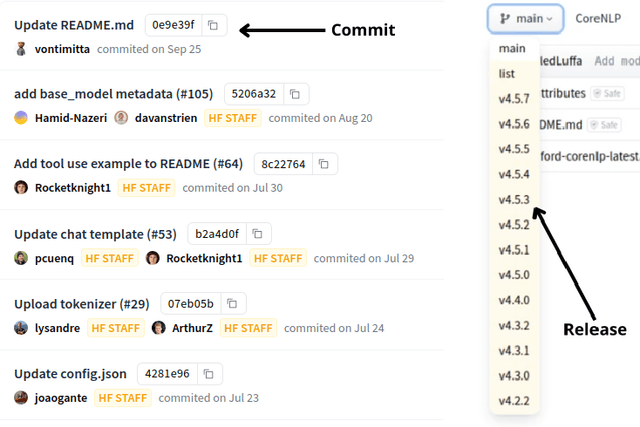Copy commit hash 07eb05b

point(232,304)
